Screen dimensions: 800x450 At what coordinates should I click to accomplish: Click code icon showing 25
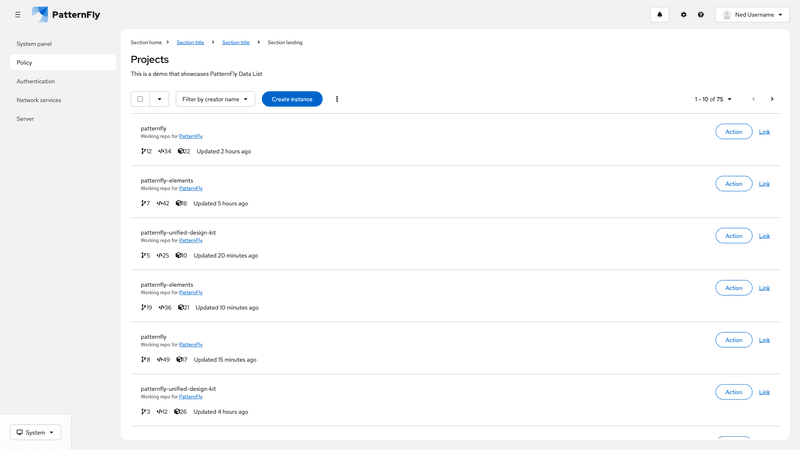point(160,255)
